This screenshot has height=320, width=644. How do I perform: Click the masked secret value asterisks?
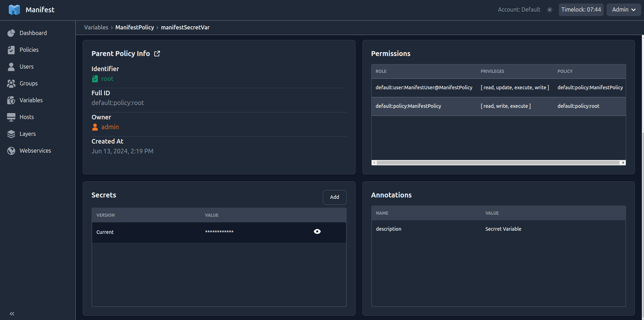219,232
